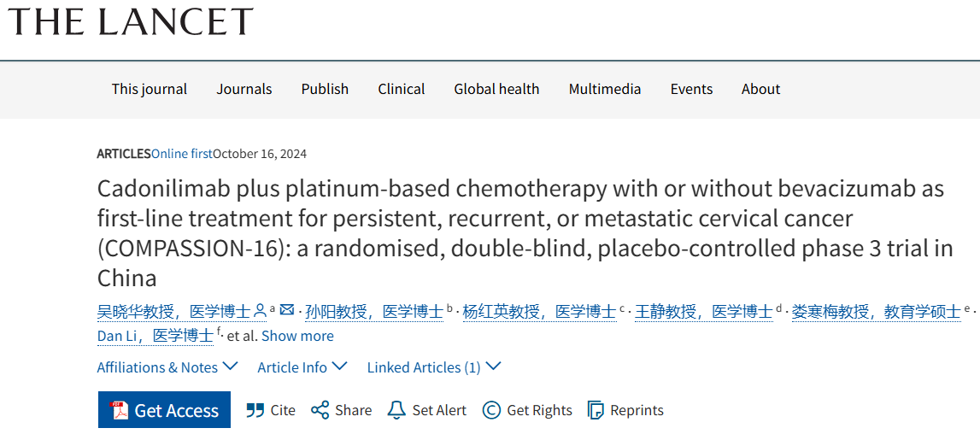Expand the Article Info dropdown

click(302, 367)
